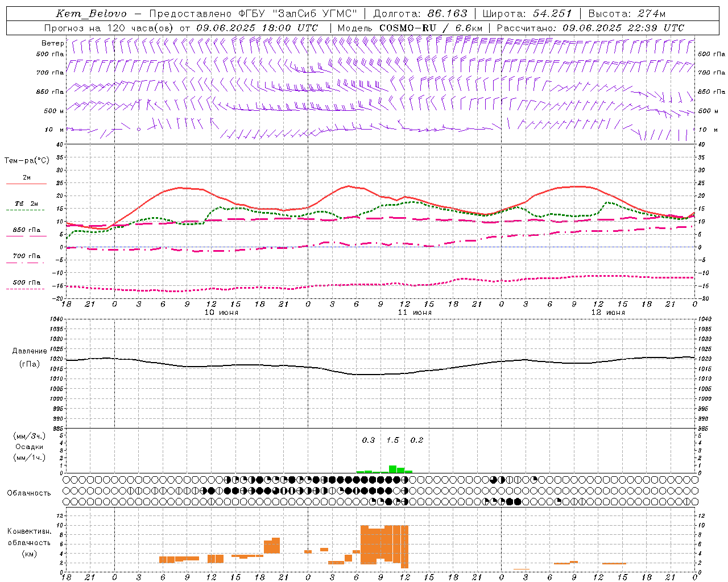Click the calculated time 09.06.2025 22:39 UTC
The height and width of the screenshot is (582, 728).
coord(623,28)
